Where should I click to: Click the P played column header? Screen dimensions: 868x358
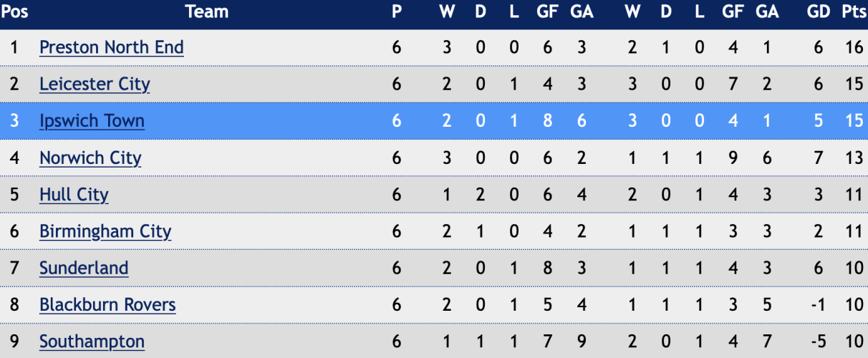tap(397, 11)
